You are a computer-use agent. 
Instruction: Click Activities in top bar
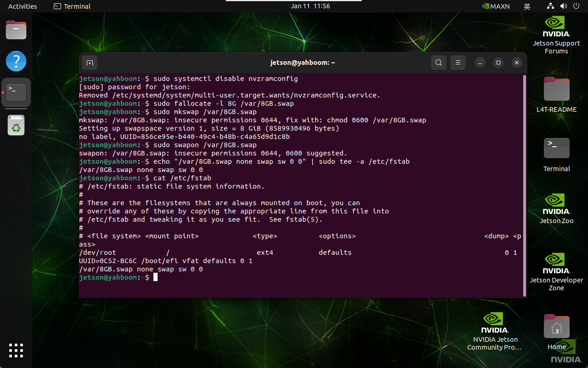[x=23, y=6]
